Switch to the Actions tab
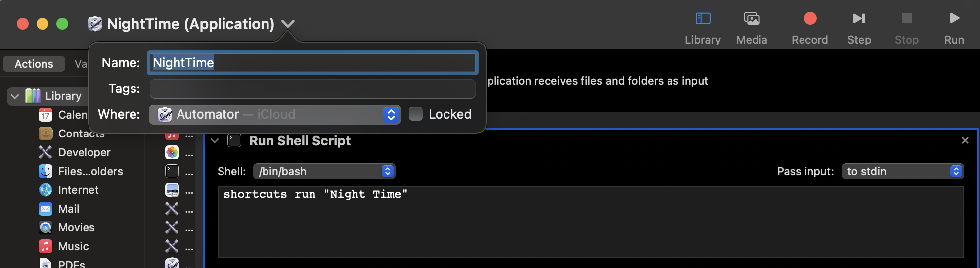Image resolution: width=980 pixels, height=268 pixels. [x=34, y=64]
